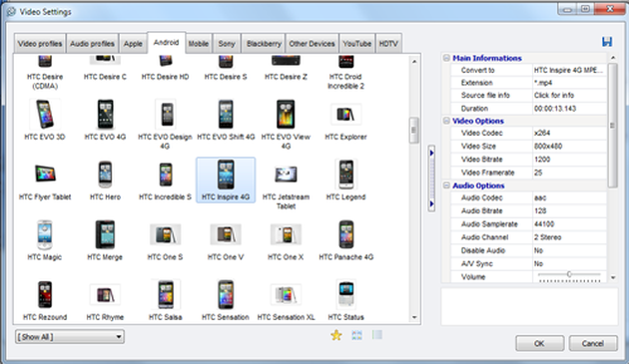The width and height of the screenshot is (629, 364).
Task: Collapse the Audio Options section
Action: pos(446,185)
